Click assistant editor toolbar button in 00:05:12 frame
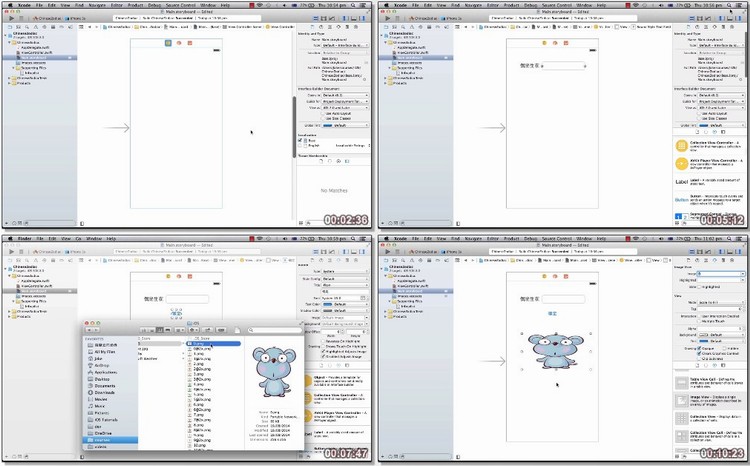 point(700,18)
